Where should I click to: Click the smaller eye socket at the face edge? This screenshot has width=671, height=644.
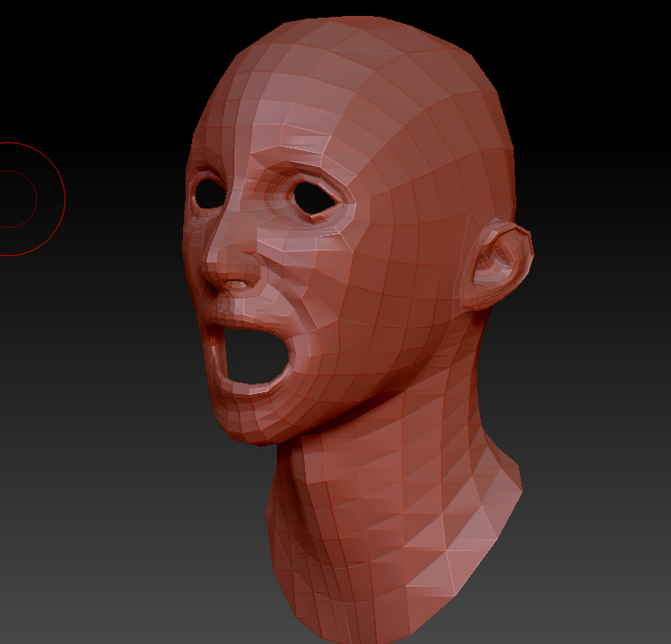pyautogui.click(x=210, y=193)
